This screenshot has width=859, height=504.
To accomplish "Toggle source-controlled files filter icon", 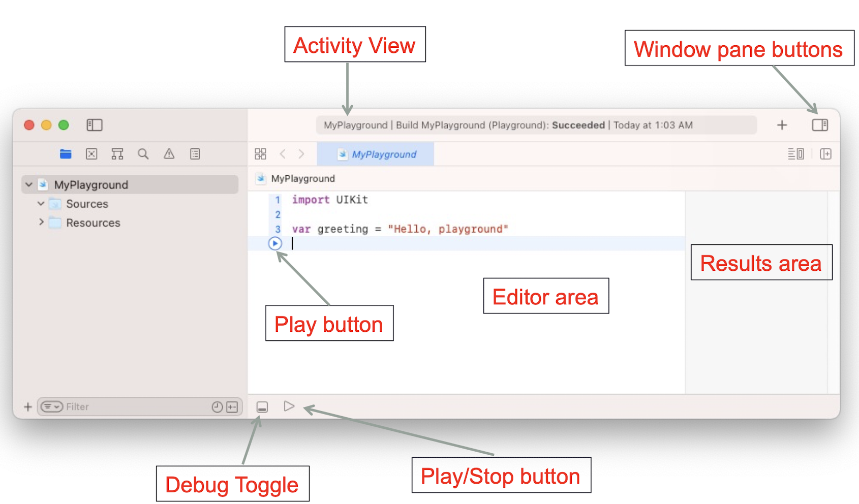I will tap(232, 407).
